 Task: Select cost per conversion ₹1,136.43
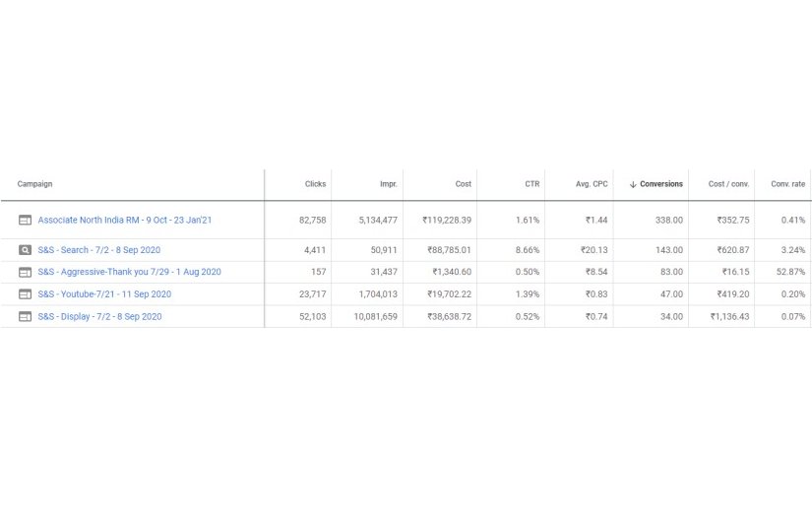(729, 316)
